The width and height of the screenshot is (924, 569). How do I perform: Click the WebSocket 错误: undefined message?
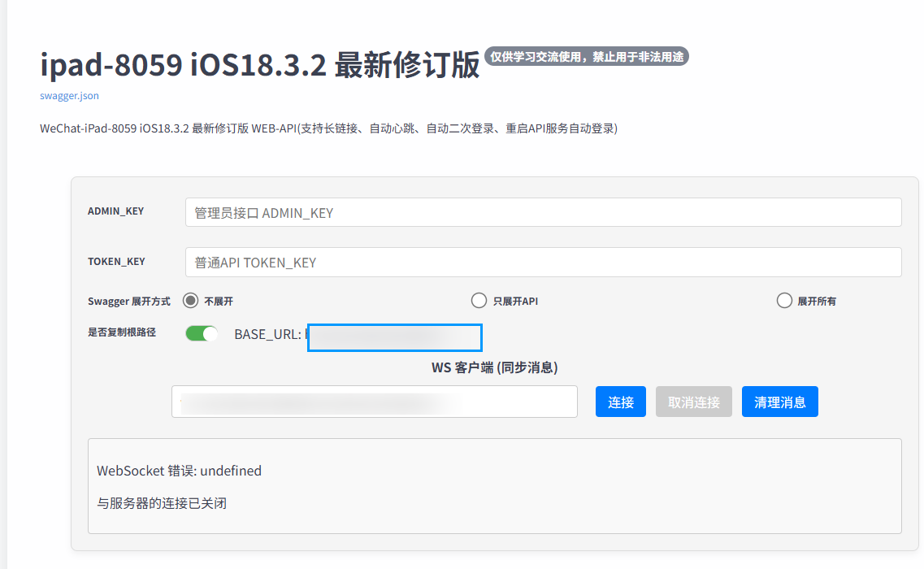(x=179, y=471)
